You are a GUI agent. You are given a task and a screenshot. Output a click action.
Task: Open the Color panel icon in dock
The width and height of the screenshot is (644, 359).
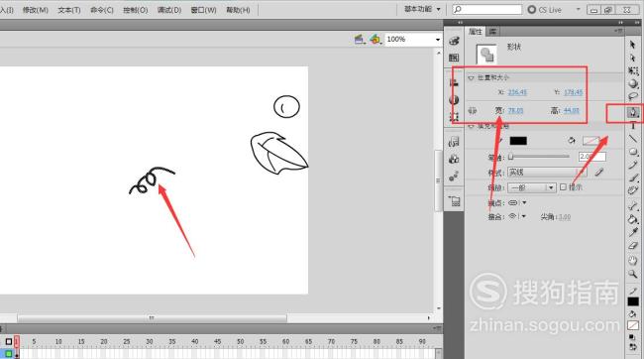click(x=454, y=41)
